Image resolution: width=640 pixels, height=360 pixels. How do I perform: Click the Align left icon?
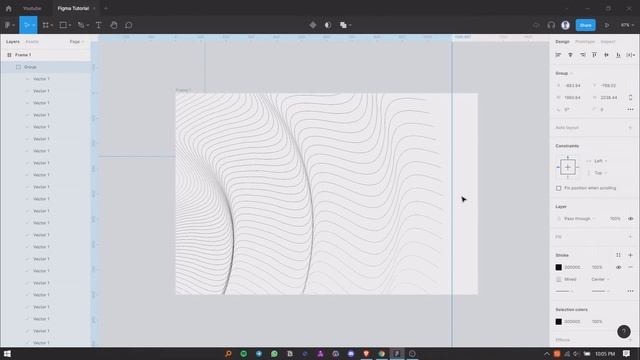tap(558, 55)
